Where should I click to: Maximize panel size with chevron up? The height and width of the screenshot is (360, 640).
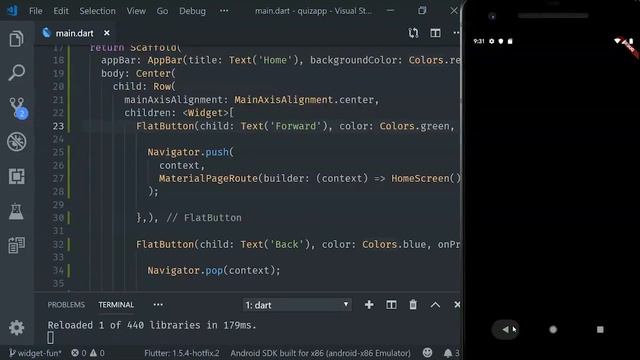(x=435, y=305)
